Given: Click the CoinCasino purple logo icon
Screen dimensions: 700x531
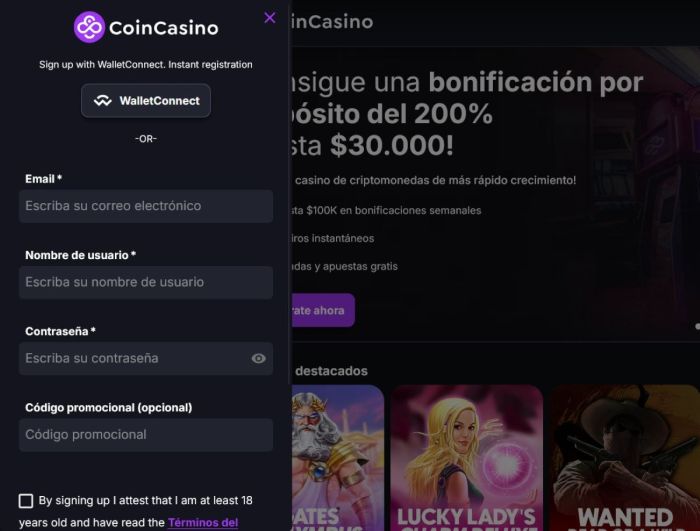Looking at the screenshot, I should [x=89, y=27].
